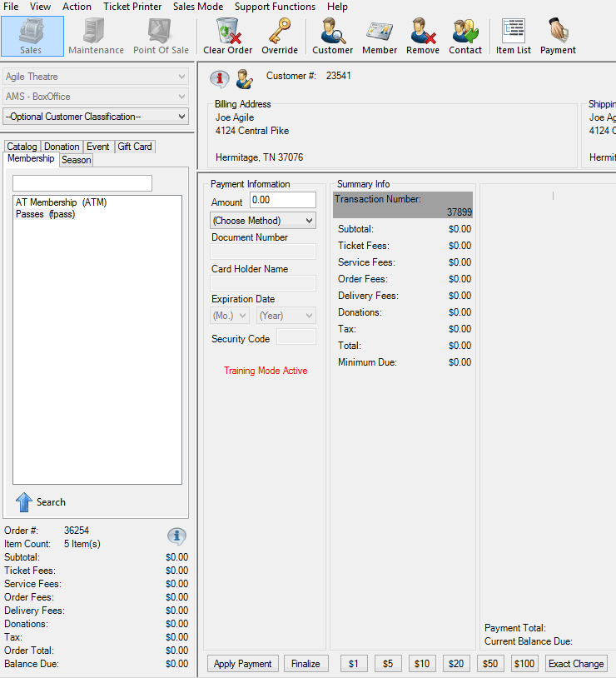Screen dimensions: 616x678
Task: Click the Exact Change button
Action: [576, 664]
